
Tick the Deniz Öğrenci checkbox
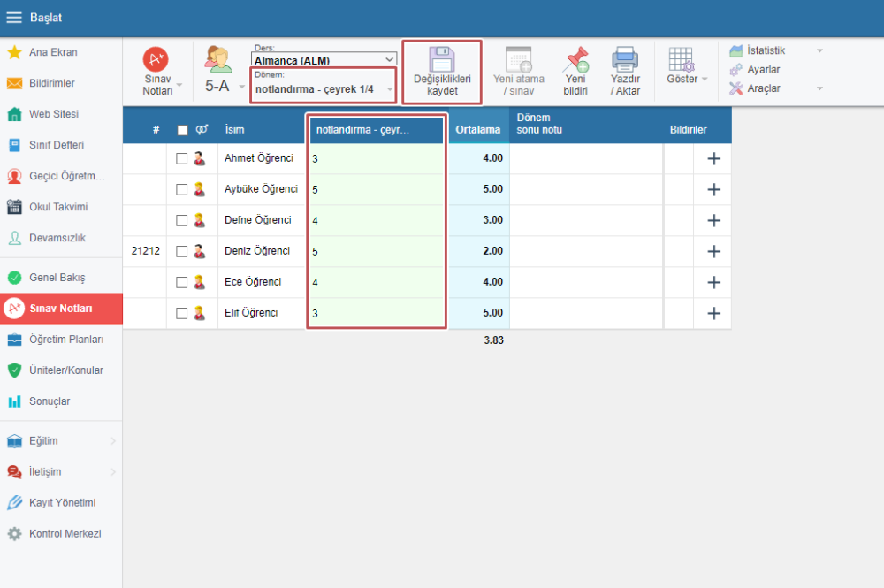point(181,251)
